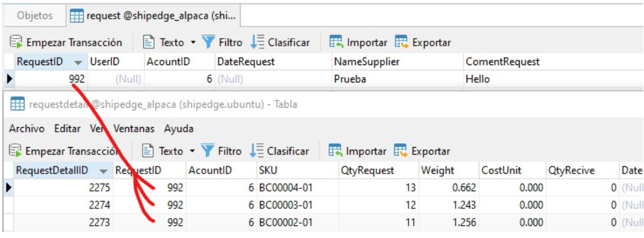Select SKU cell BC00003-01
This screenshot has height=238, width=644.
[297, 205]
